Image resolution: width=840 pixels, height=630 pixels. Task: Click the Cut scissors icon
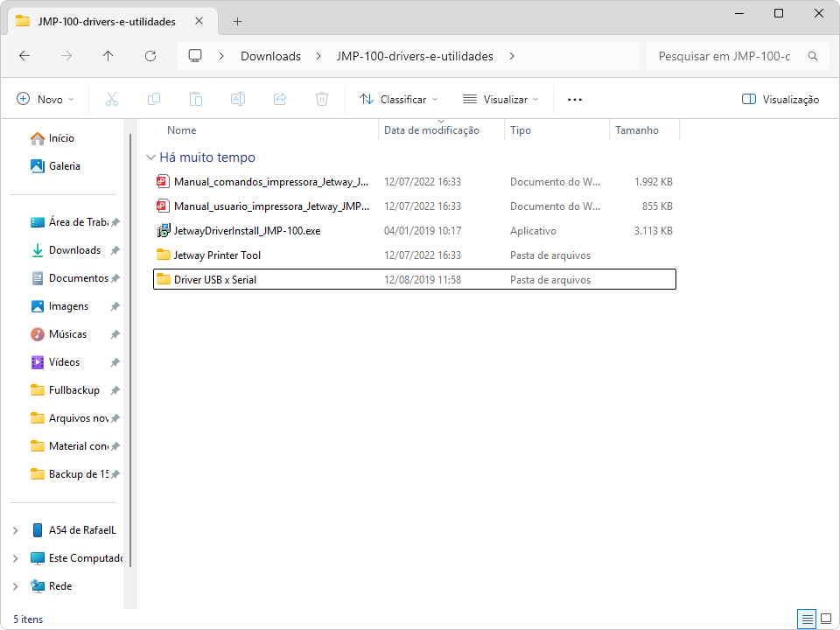[x=111, y=99]
